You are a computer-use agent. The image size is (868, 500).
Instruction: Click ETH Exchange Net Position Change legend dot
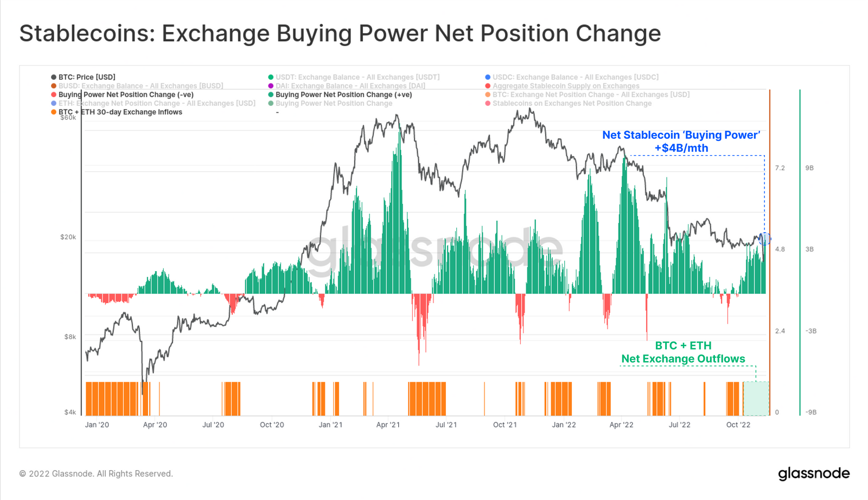[x=54, y=103]
